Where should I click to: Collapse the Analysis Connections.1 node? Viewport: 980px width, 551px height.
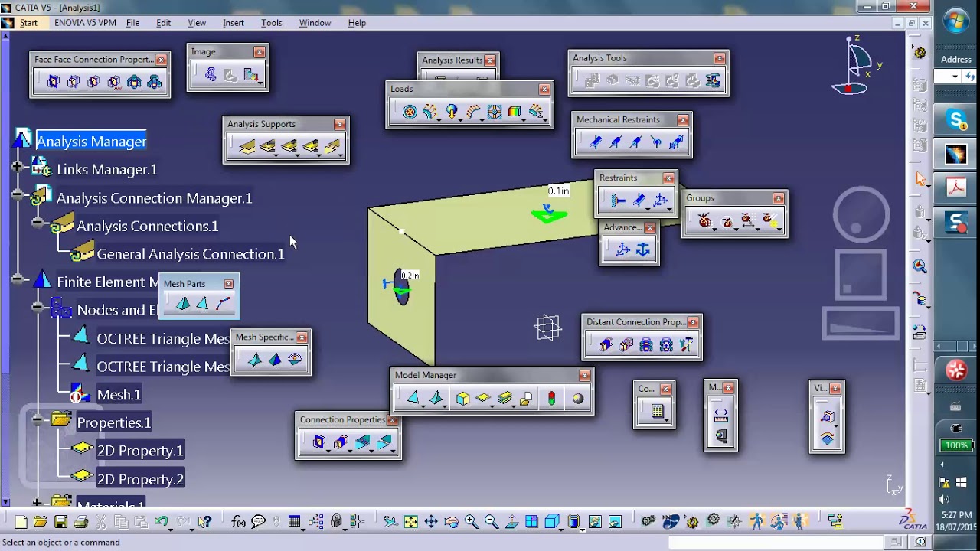point(38,223)
